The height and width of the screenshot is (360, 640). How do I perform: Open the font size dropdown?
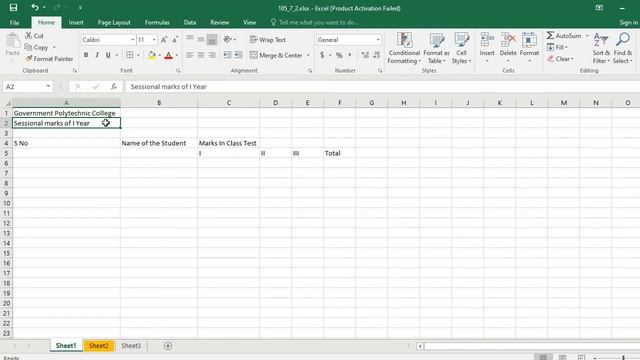click(154, 40)
